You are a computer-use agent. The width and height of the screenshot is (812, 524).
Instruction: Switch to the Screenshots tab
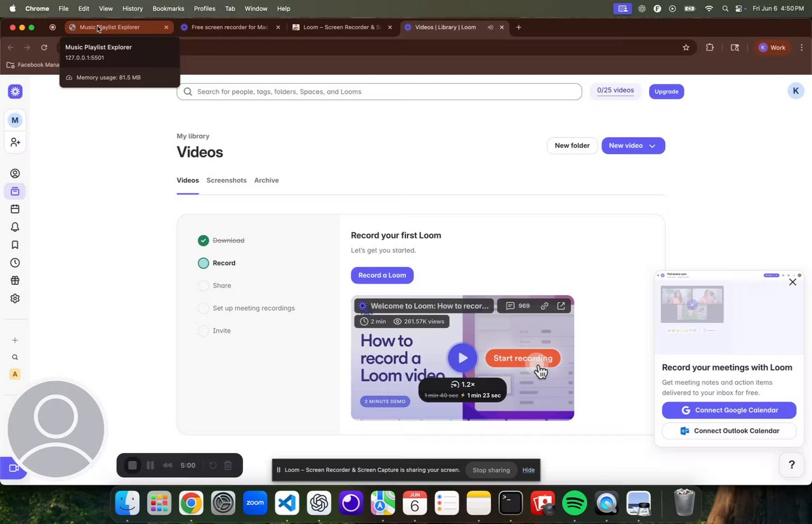[x=226, y=180]
